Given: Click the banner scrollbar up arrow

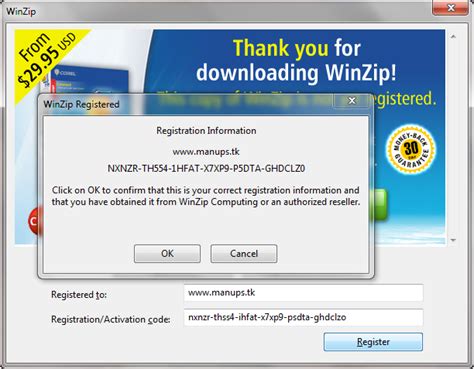Looking at the screenshot, I should 453,36.
